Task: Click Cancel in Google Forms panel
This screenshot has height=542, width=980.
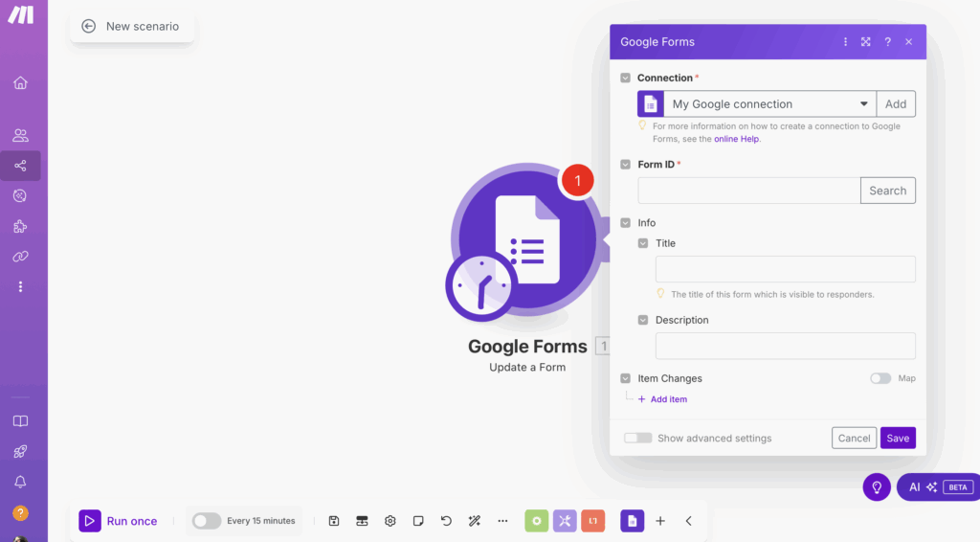Action: coord(854,439)
